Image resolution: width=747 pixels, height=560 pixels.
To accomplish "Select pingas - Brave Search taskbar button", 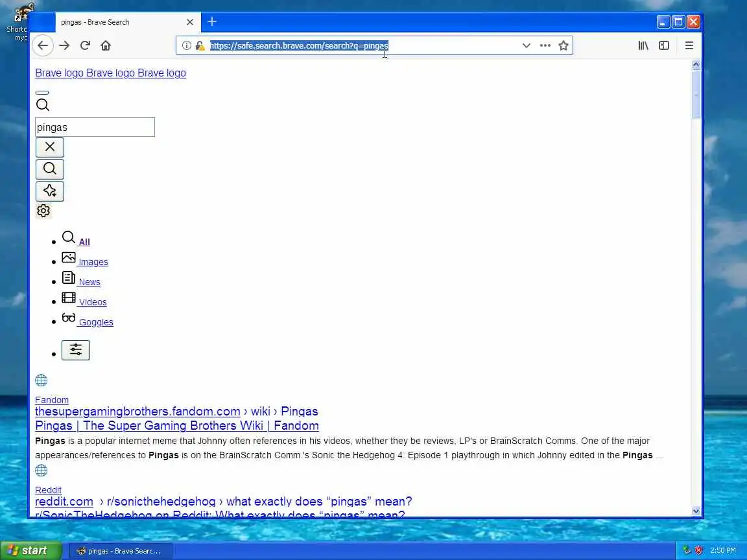I will click(120, 551).
